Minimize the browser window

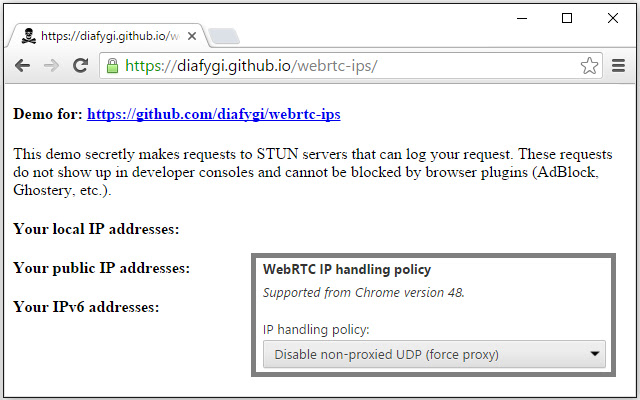[x=521, y=17]
